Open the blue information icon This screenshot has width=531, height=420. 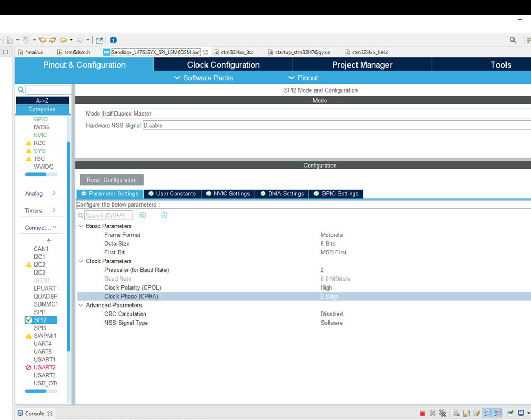(113, 40)
